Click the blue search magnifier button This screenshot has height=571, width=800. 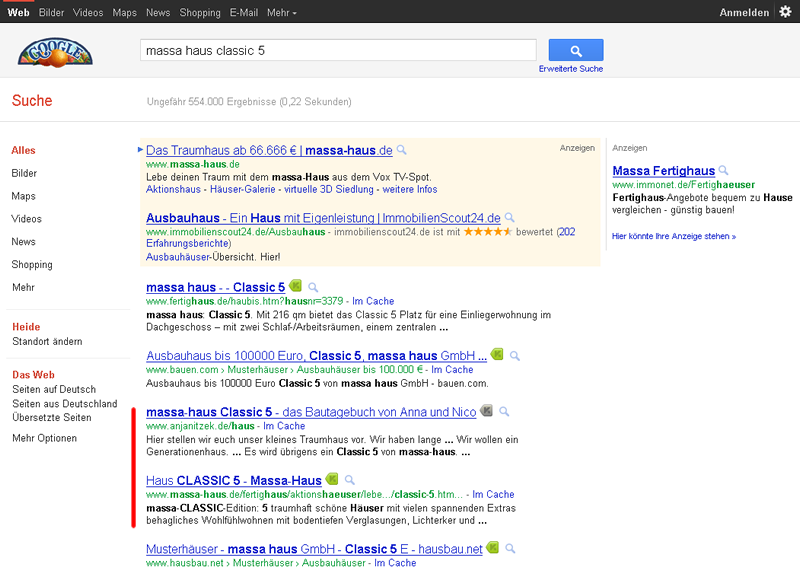pyautogui.click(x=576, y=51)
